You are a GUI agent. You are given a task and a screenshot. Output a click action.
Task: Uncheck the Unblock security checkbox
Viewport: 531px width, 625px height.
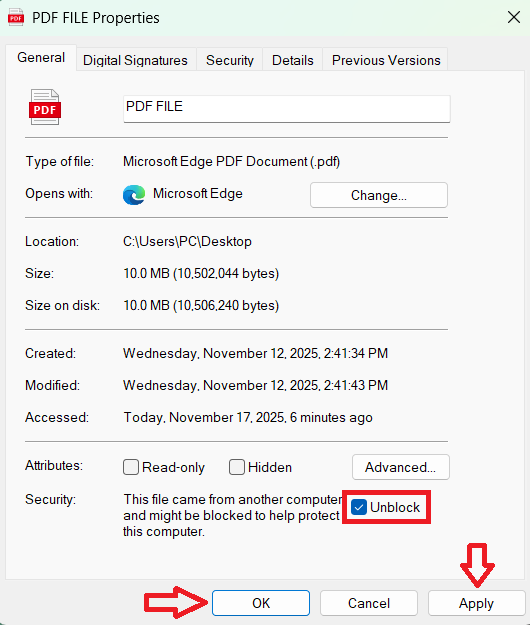tap(359, 507)
